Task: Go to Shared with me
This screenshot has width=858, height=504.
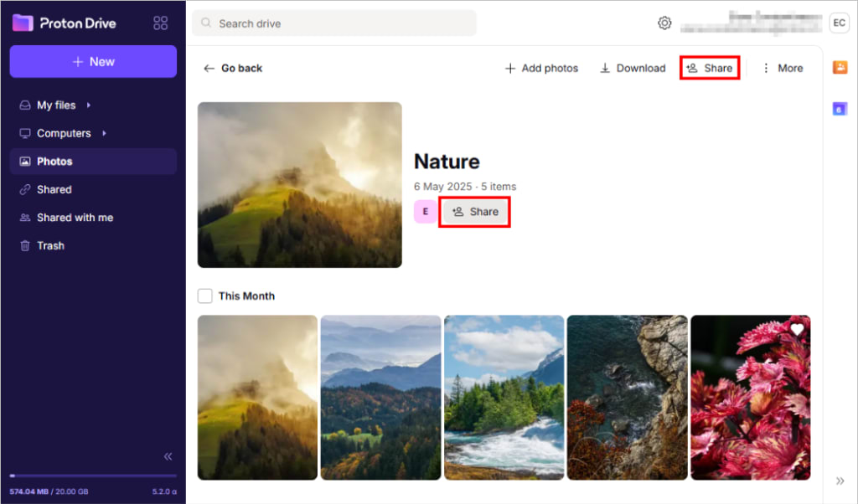Action: point(75,217)
